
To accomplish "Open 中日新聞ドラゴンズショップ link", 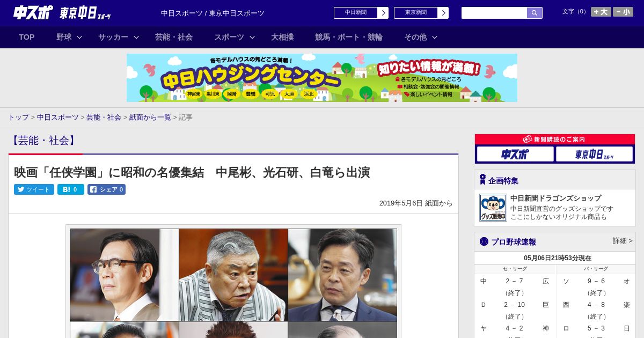I will pos(555,198).
